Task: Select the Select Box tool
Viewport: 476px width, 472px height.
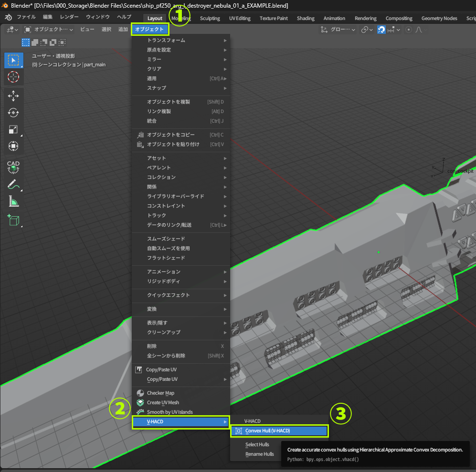Action: (x=13, y=60)
